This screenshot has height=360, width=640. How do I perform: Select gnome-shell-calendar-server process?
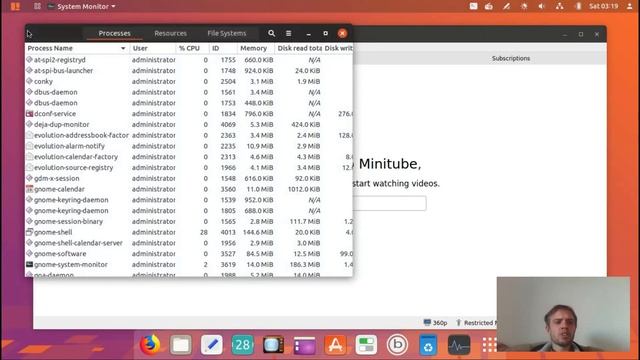pyautogui.click(x=189, y=243)
